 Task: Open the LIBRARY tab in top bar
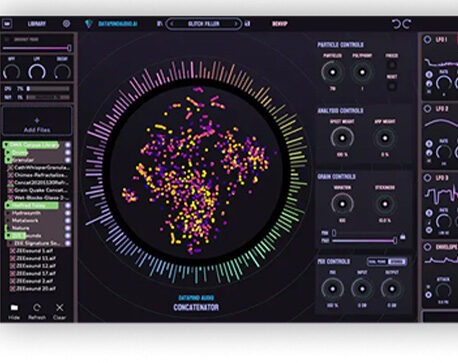37,24
